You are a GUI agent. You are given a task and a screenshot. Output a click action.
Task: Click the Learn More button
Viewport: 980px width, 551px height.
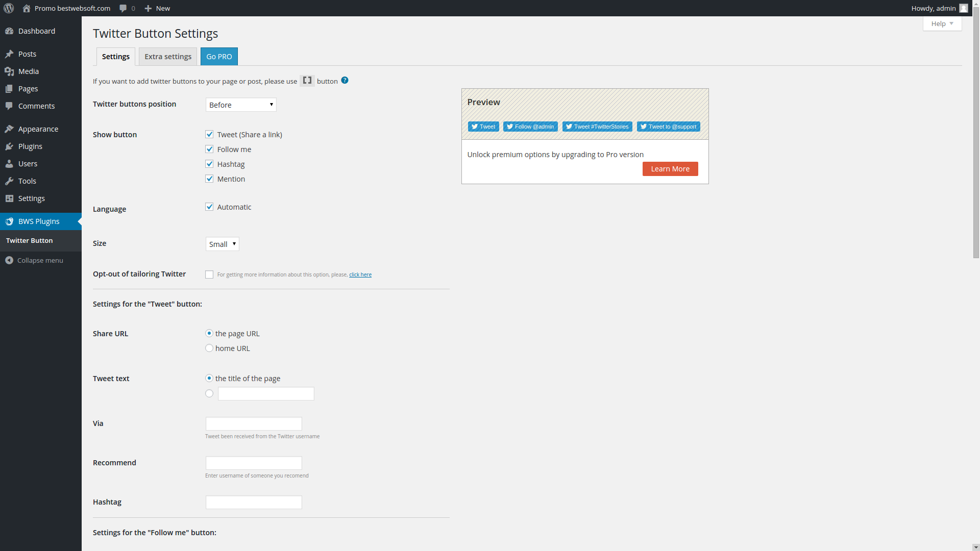tap(670, 169)
